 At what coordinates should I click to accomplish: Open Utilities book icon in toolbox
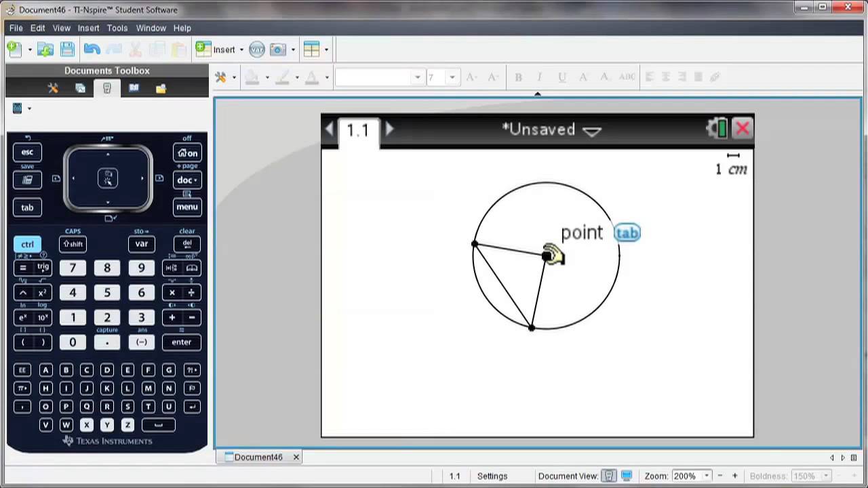point(134,88)
